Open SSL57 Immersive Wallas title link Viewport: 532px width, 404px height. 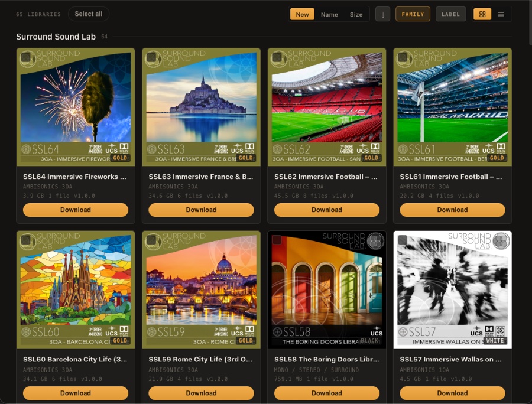coord(450,359)
